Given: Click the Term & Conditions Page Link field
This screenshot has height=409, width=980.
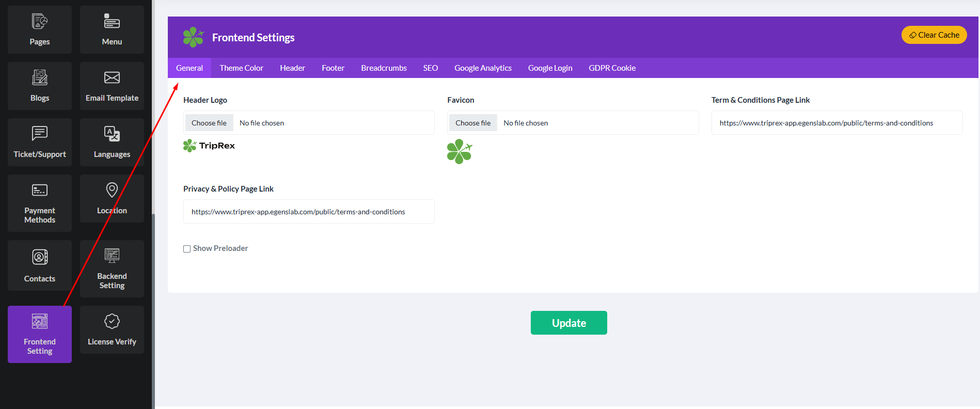Looking at the screenshot, I should 836,123.
